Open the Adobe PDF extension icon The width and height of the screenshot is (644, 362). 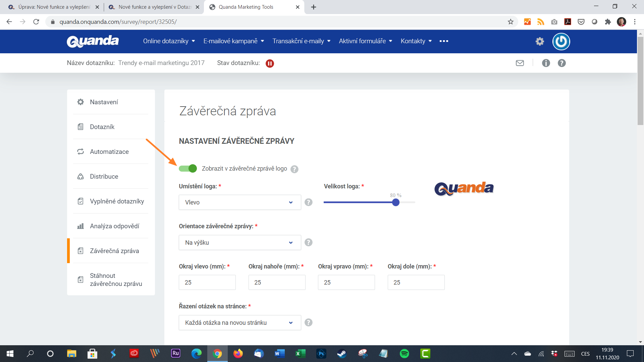[x=568, y=22]
